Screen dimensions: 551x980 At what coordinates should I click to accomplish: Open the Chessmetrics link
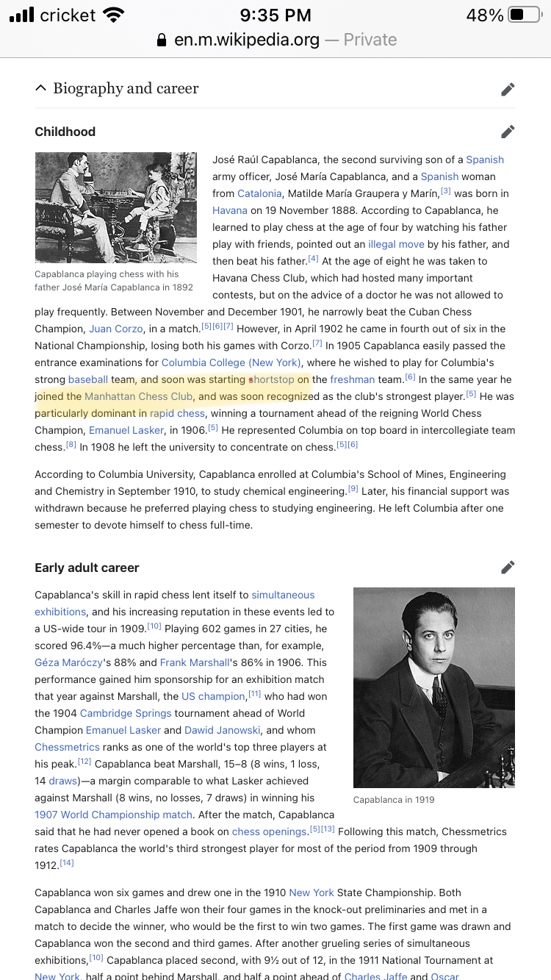(x=67, y=747)
